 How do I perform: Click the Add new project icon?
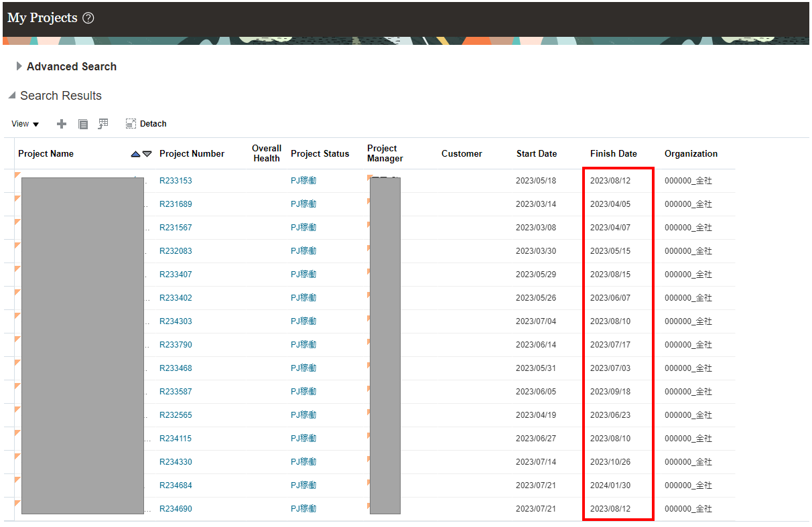pos(61,124)
